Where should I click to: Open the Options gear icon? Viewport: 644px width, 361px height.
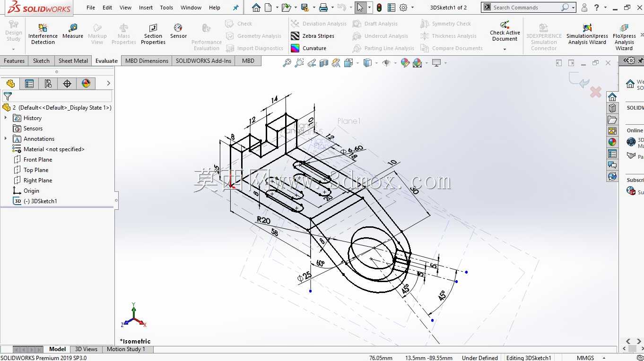click(403, 8)
